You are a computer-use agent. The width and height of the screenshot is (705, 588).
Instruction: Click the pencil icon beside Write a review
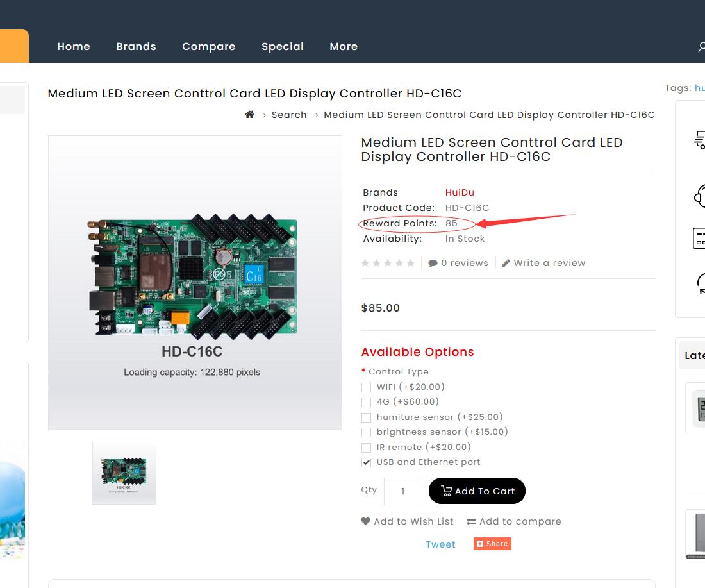coord(506,263)
